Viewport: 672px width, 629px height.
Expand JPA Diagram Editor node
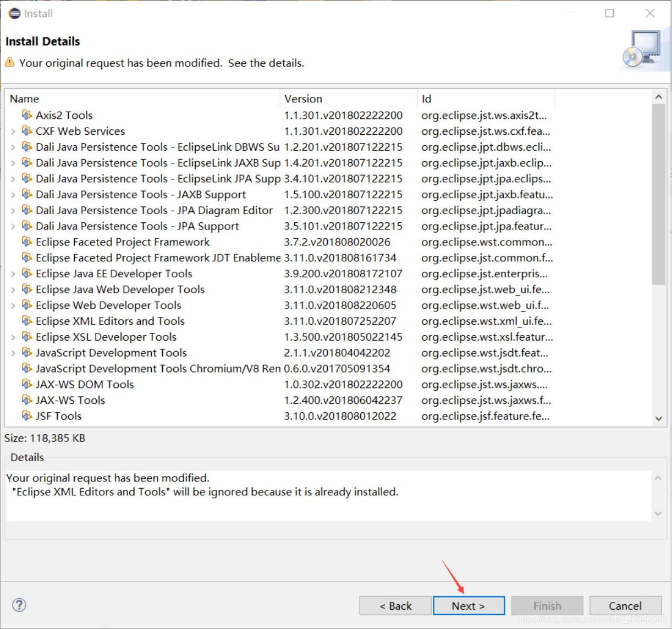[13, 211]
